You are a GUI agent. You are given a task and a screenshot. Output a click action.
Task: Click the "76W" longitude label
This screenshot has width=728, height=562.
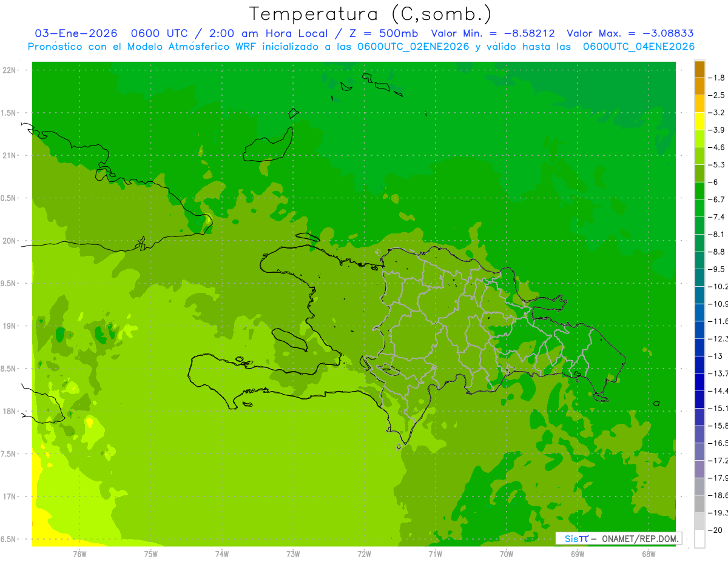coord(79,554)
